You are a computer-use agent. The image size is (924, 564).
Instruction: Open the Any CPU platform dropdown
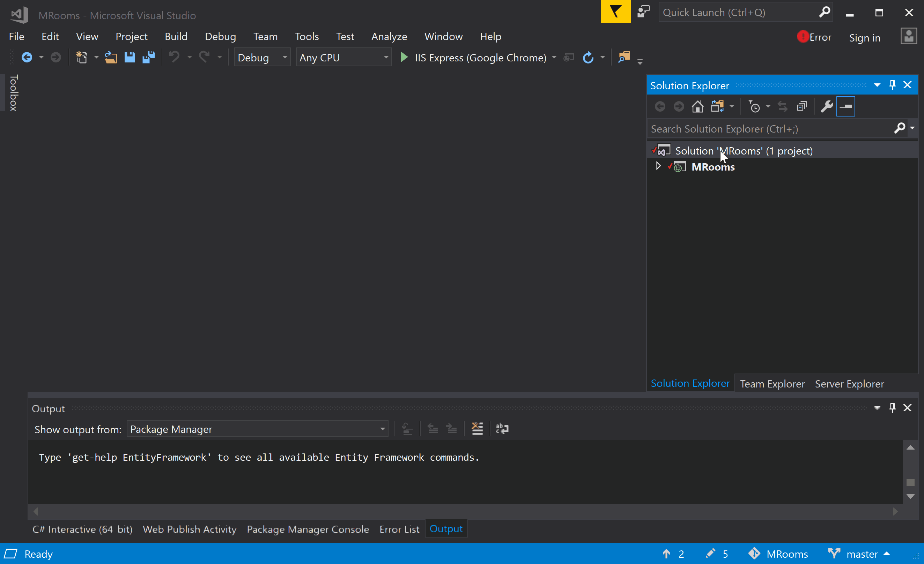click(343, 57)
